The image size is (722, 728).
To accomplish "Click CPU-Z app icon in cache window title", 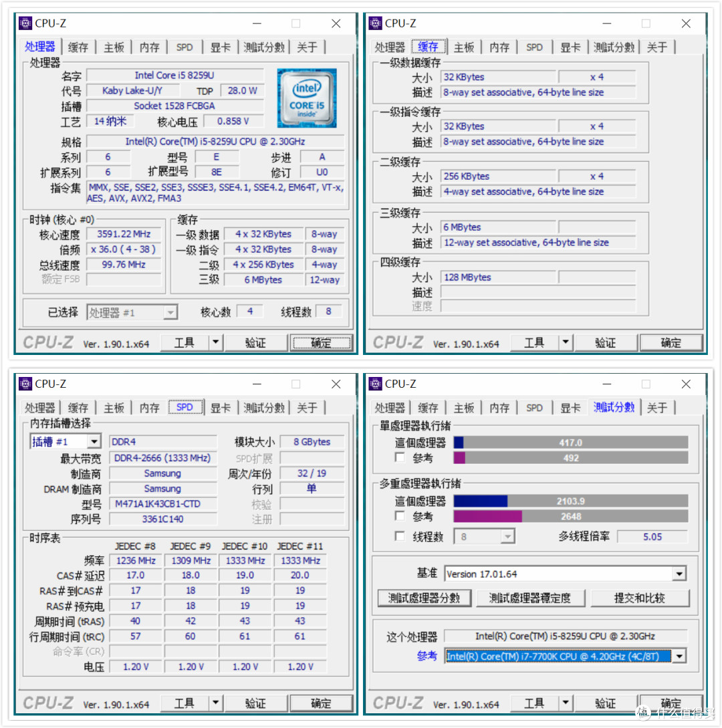I will [375, 23].
